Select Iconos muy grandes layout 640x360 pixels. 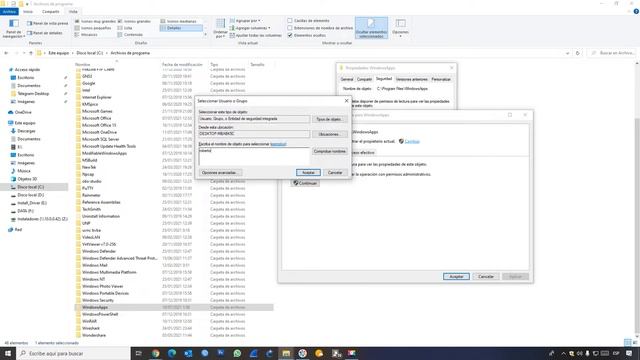coord(96,21)
